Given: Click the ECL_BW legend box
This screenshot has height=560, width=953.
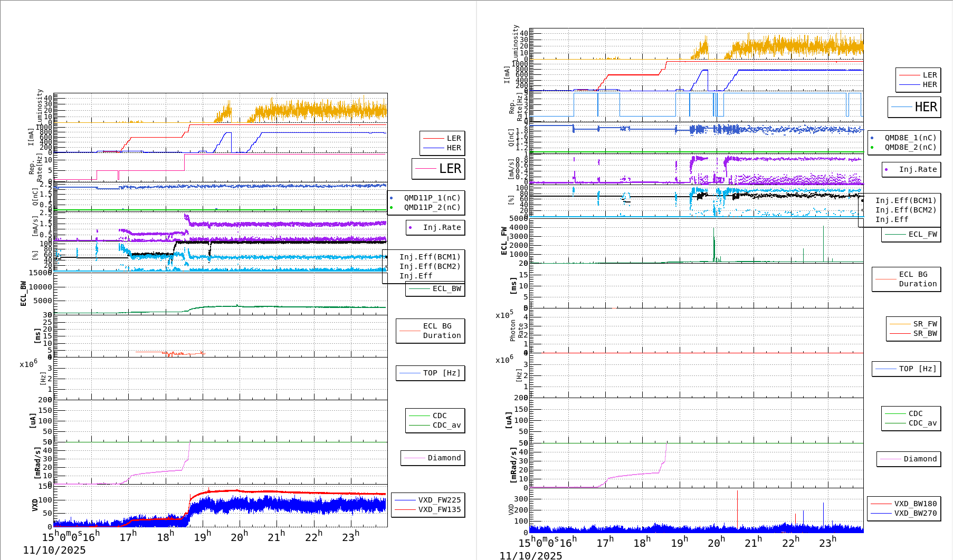Looking at the screenshot, I should [x=435, y=288].
